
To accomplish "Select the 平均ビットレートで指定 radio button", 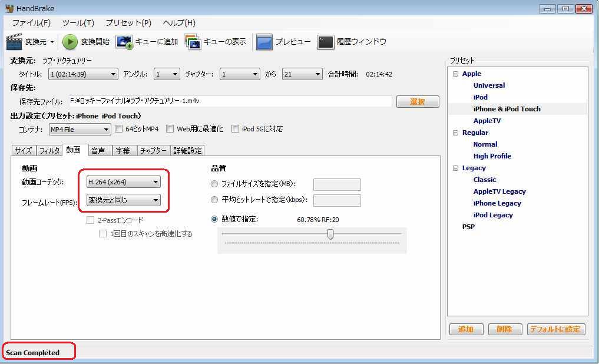I will (214, 200).
